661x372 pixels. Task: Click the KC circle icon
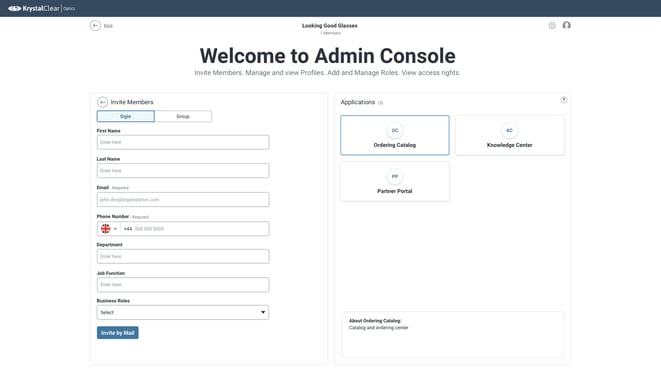point(510,130)
